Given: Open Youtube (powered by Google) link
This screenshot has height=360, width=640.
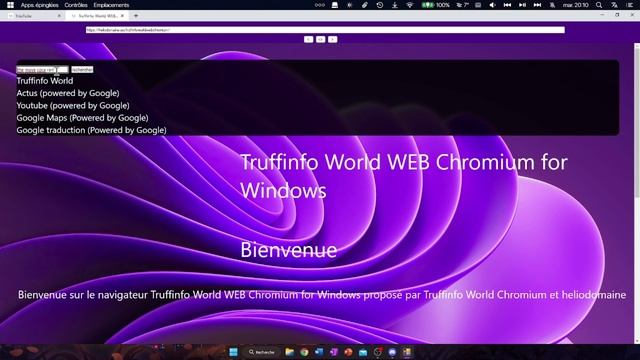Looking at the screenshot, I should pyautogui.click(x=73, y=105).
